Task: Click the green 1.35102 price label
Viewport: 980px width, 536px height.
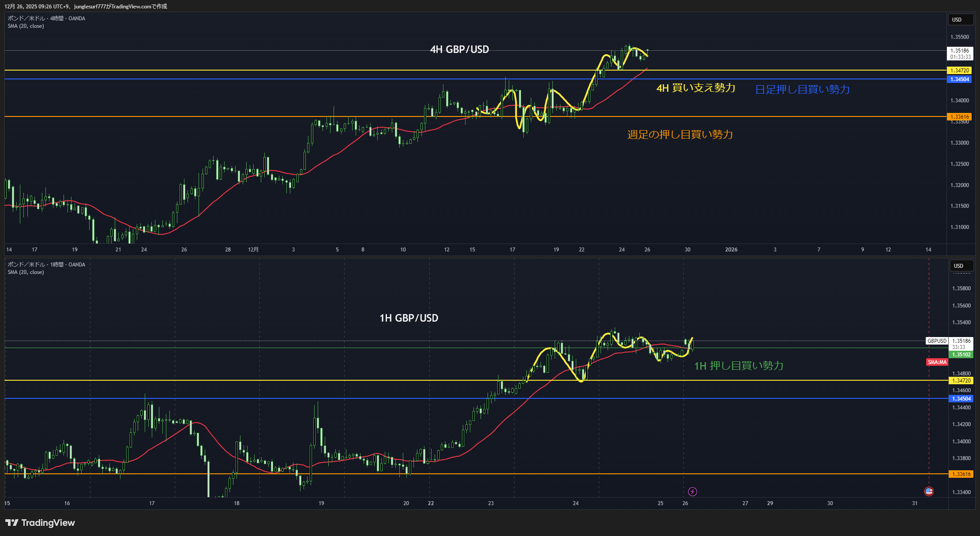Action: [x=961, y=355]
